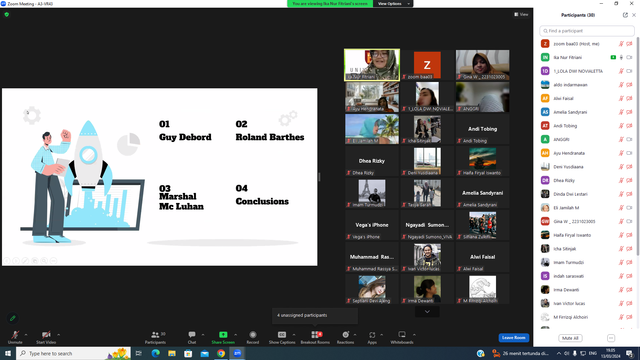The width and height of the screenshot is (640, 360).
Task: Open the Mail app from taskbar
Action: (x=204, y=353)
